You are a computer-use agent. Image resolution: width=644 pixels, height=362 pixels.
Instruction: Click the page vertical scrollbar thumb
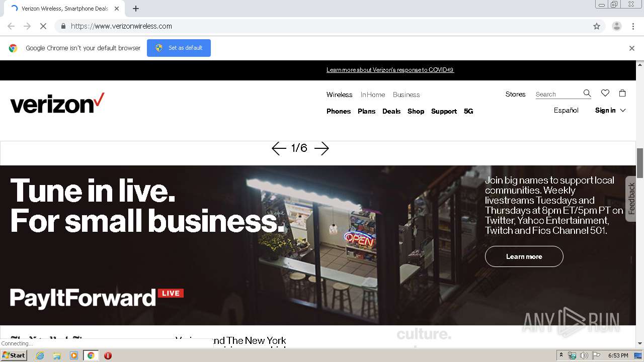pyautogui.click(x=640, y=163)
